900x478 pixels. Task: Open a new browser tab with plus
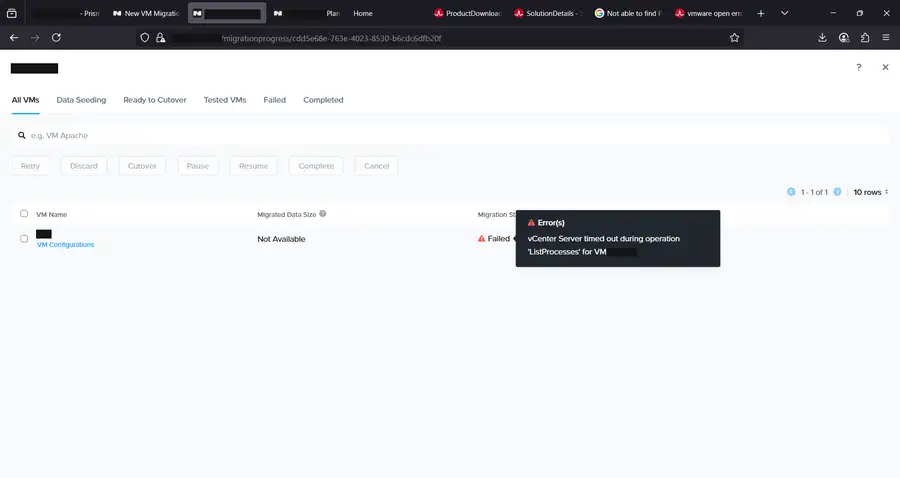[x=761, y=13]
